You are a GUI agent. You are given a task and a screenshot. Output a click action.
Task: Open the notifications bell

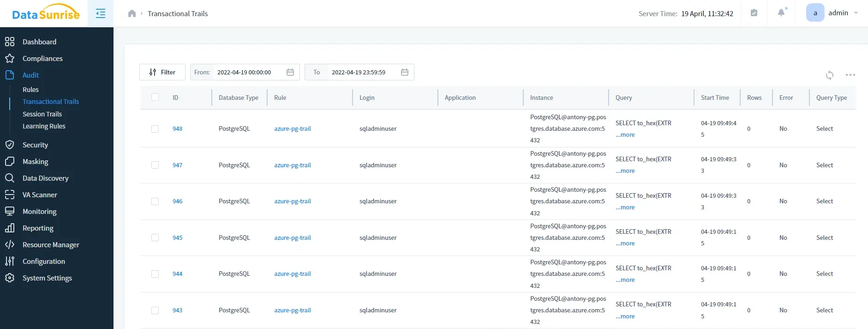[x=781, y=13]
